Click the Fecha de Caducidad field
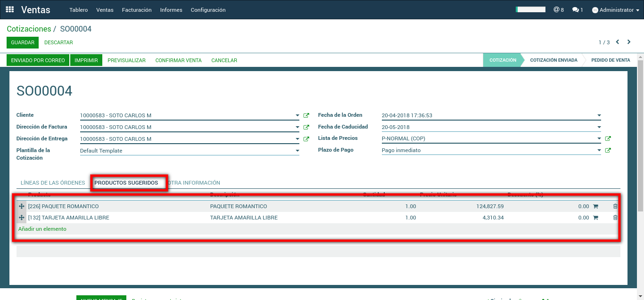Screen dimensions: 644x300 point(486,127)
